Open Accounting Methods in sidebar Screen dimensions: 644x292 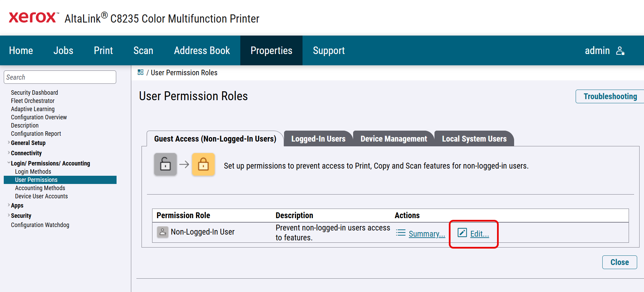40,188
